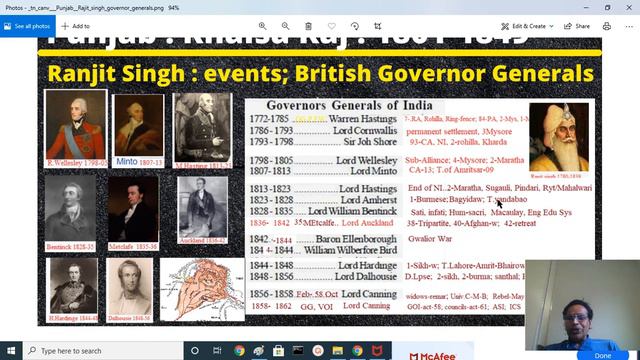Screen dimensions: 640x360
Task: Click the Type here to search box
Action: coord(103,351)
